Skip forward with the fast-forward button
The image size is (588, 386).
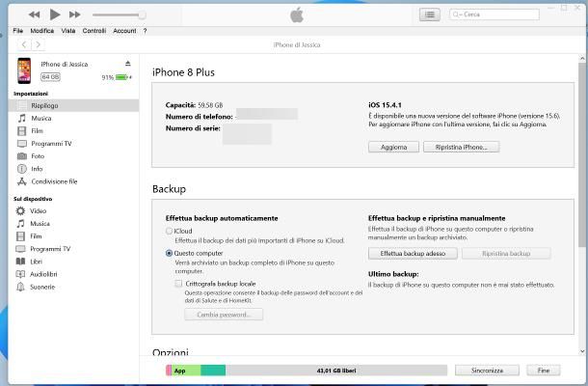(x=75, y=14)
